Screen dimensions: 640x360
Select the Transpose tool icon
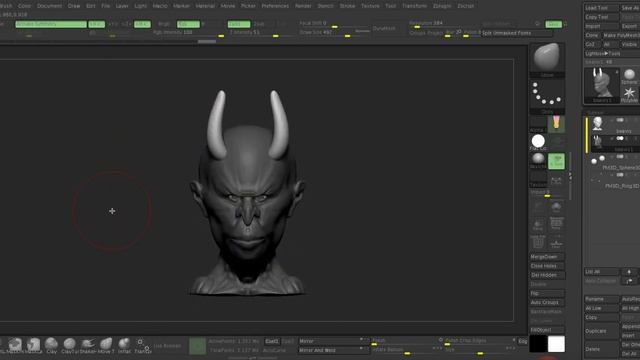coord(142,344)
